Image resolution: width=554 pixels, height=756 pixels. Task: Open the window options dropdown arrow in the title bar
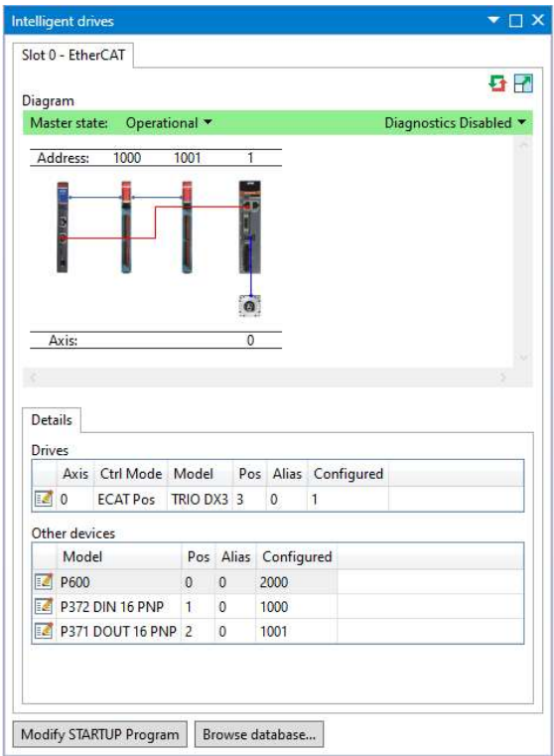pos(493,20)
